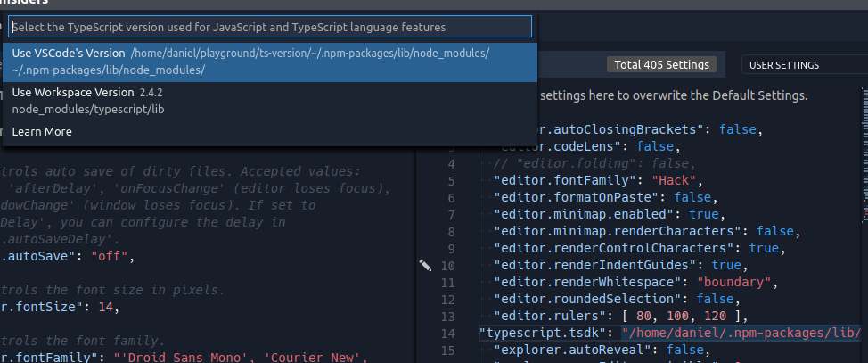Click the pencil edit icon beside line 10
Image resolution: width=868 pixels, height=363 pixels.
(424, 266)
